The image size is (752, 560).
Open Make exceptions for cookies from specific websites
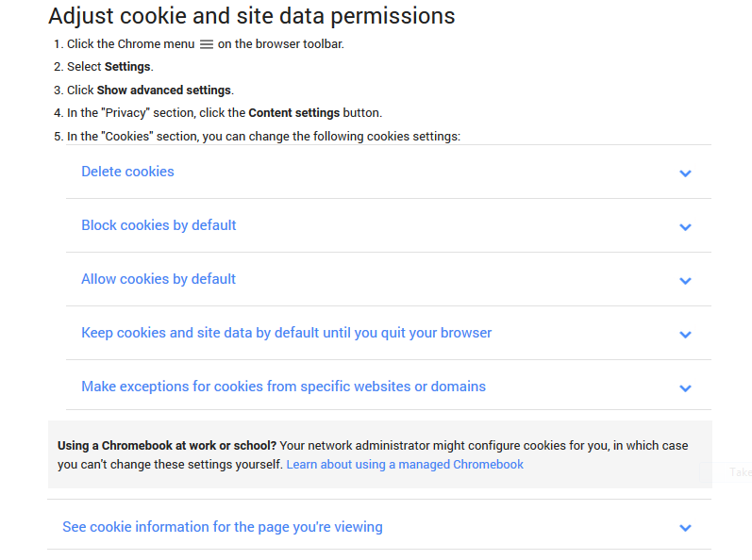click(x=283, y=387)
